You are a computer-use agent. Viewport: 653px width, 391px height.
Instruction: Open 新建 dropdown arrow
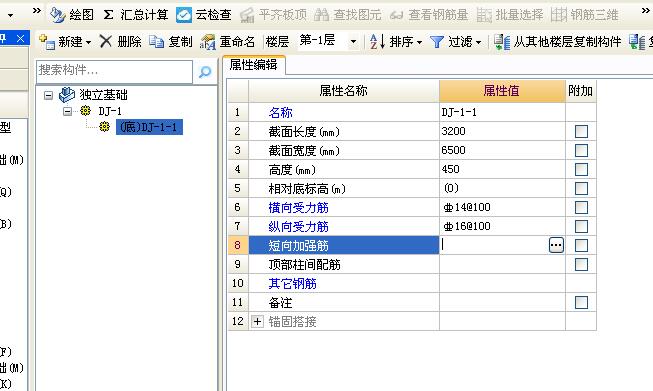(x=88, y=42)
